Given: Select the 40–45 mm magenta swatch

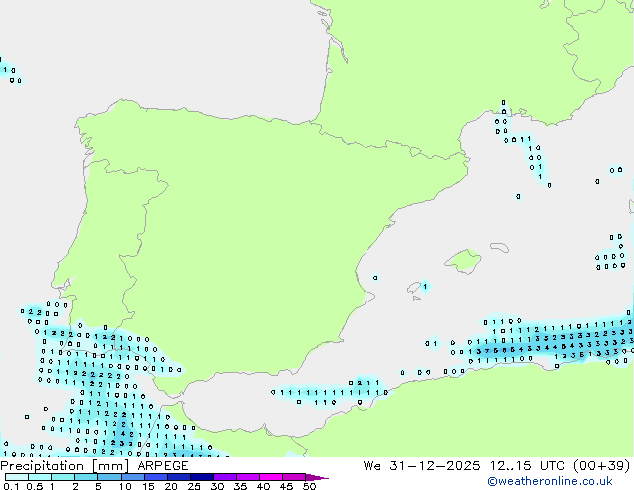Looking at the screenshot, I should [271, 477].
